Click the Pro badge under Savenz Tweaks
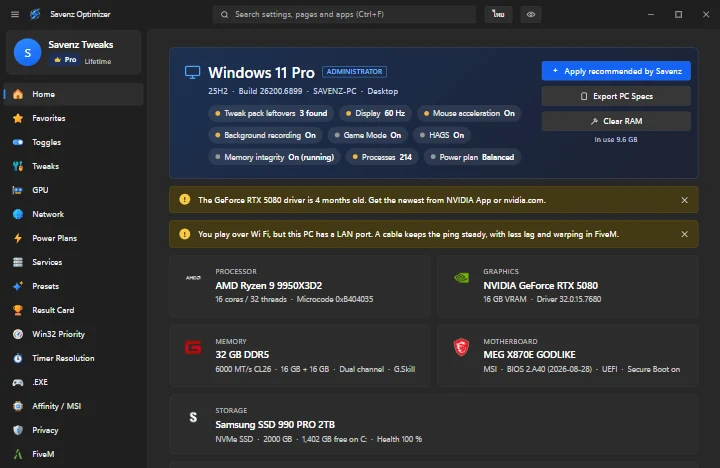The image size is (720, 468). coord(66,60)
